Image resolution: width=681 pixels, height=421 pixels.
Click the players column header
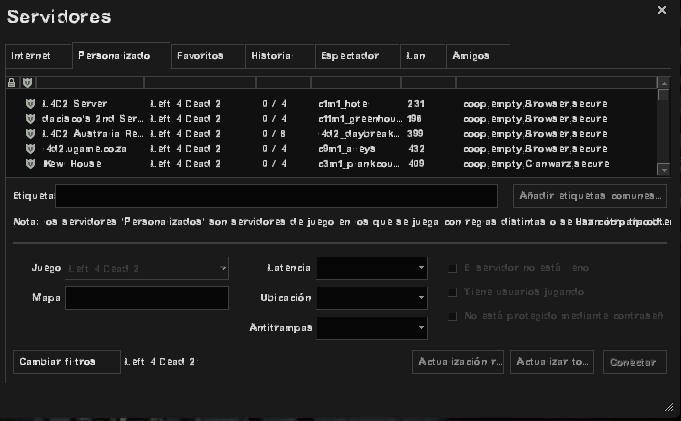[x=284, y=83]
